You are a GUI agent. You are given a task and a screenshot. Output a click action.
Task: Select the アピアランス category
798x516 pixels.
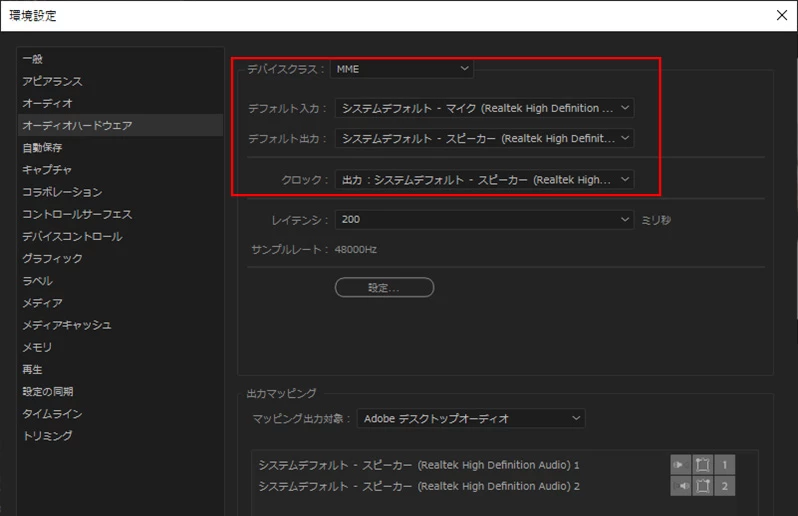click(120, 81)
